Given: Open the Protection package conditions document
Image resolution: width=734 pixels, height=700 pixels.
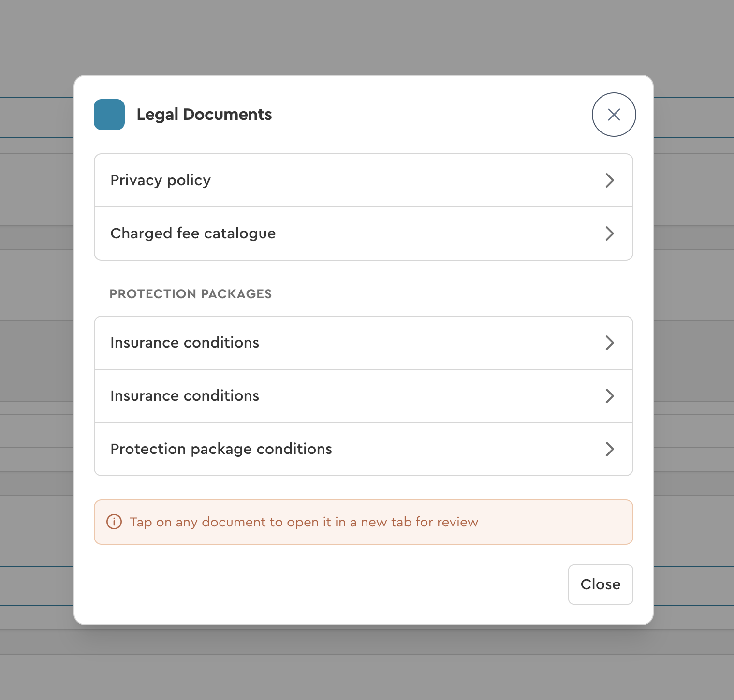Looking at the screenshot, I should (x=221, y=449).
